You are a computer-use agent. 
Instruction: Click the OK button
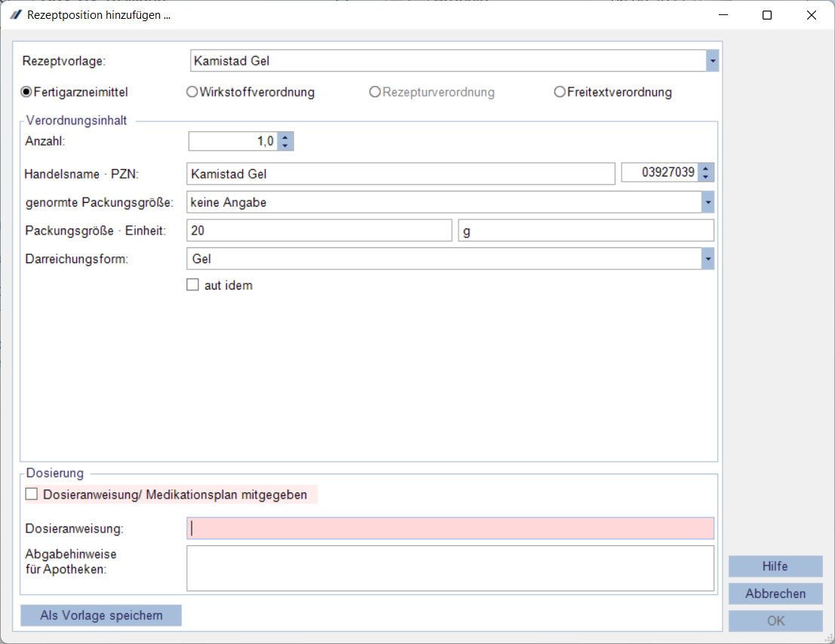775,621
